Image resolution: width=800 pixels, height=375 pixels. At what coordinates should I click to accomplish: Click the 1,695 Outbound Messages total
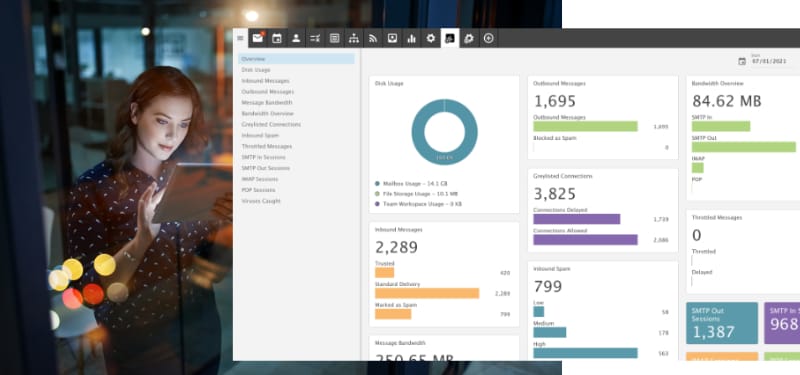click(x=555, y=101)
